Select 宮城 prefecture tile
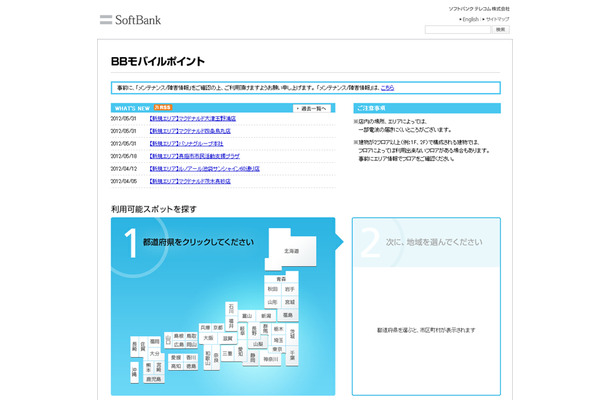The height and width of the screenshot is (400, 610). pyautogui.click(x=290, y=302)
